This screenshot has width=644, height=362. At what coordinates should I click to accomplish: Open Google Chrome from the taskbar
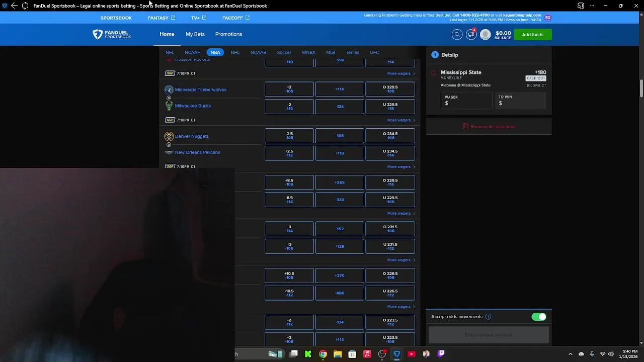pyautogui.click(x=323, y=354)
